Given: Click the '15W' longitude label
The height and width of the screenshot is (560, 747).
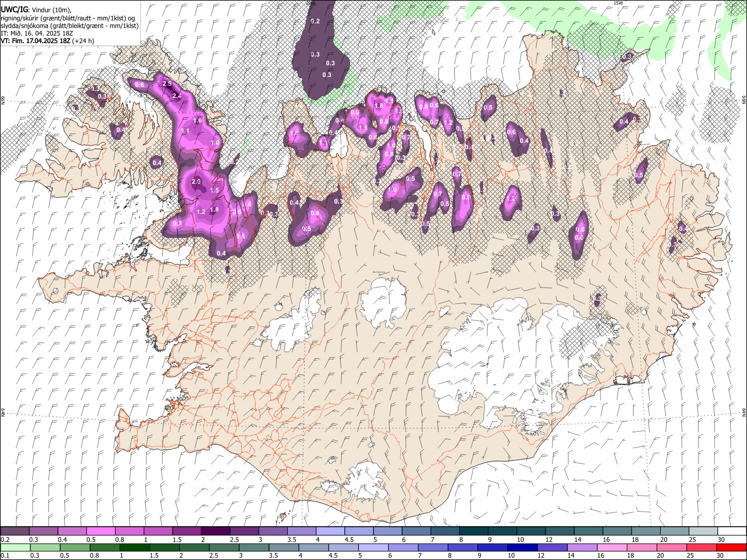Looking at the screenshot, I should [618, 3].
